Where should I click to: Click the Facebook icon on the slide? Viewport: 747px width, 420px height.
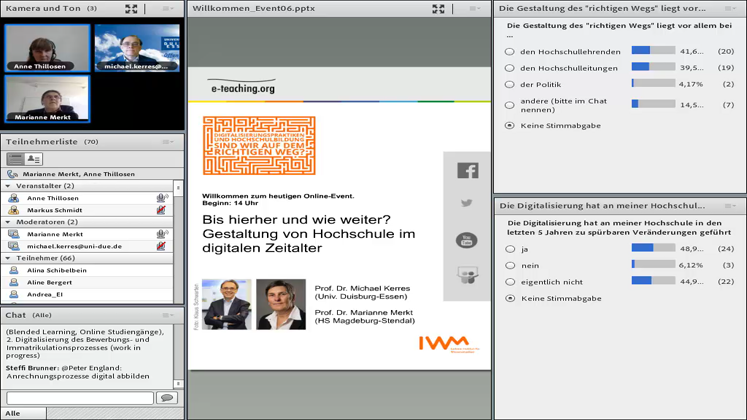pos(467,171)
